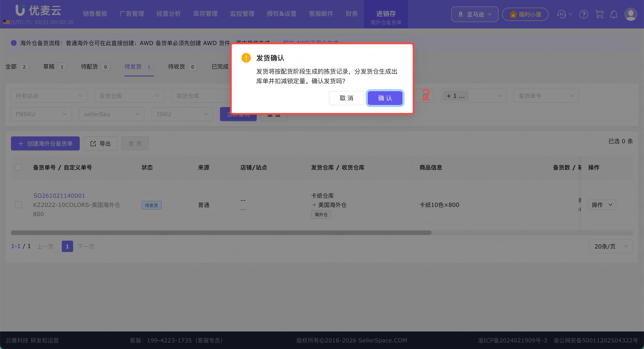Switch to the 草稿 tab
This screenshot has width=644, height=349.
pos(55,67)
